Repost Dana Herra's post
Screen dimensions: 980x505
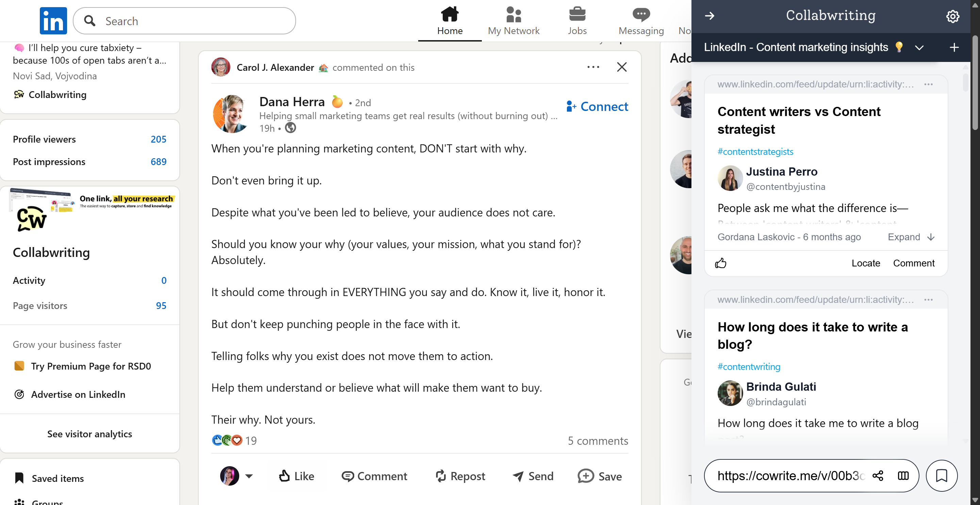(x=460, y=476)
